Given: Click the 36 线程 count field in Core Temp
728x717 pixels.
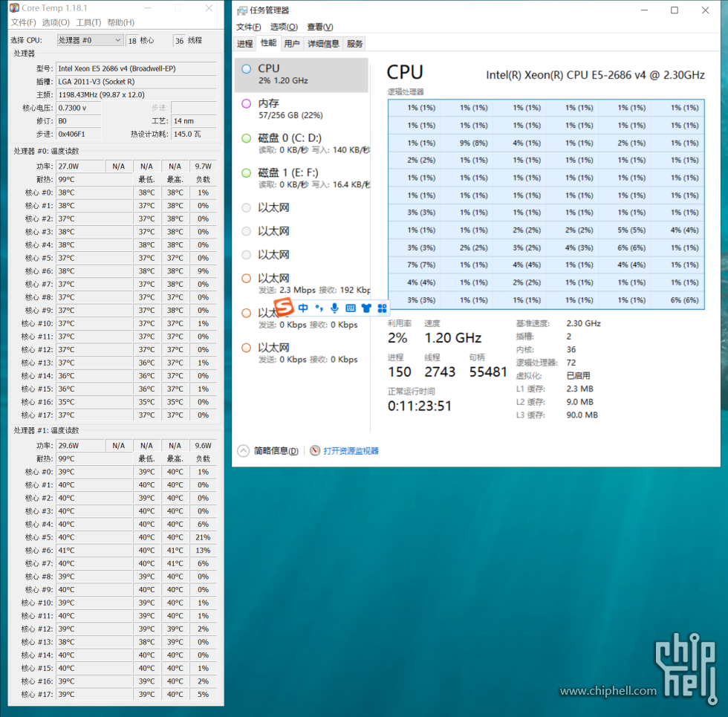Looking at the screenshot, I should [179, 41].
